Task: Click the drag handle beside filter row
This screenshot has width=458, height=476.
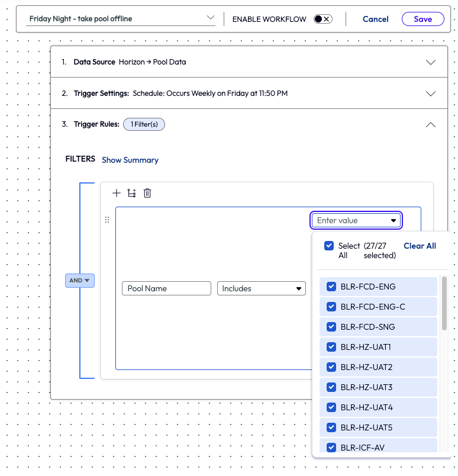Action: point(107,220)
